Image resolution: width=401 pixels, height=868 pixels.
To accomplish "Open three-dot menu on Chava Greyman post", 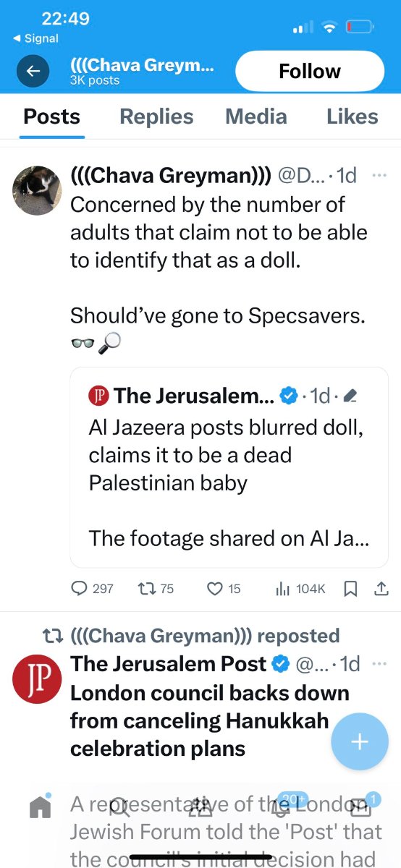I will [x=379, y=175].
